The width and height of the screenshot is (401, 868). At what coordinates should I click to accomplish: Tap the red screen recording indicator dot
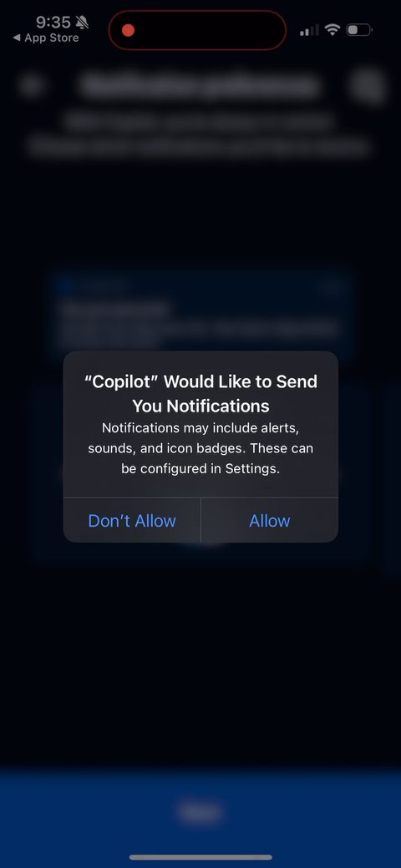coord(128,30)
